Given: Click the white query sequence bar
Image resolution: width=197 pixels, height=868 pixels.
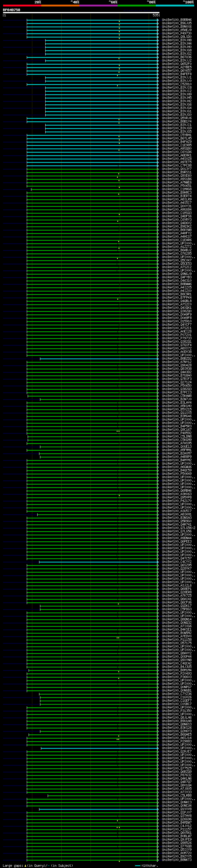Looking at the screenshot, I should point(81,12).
